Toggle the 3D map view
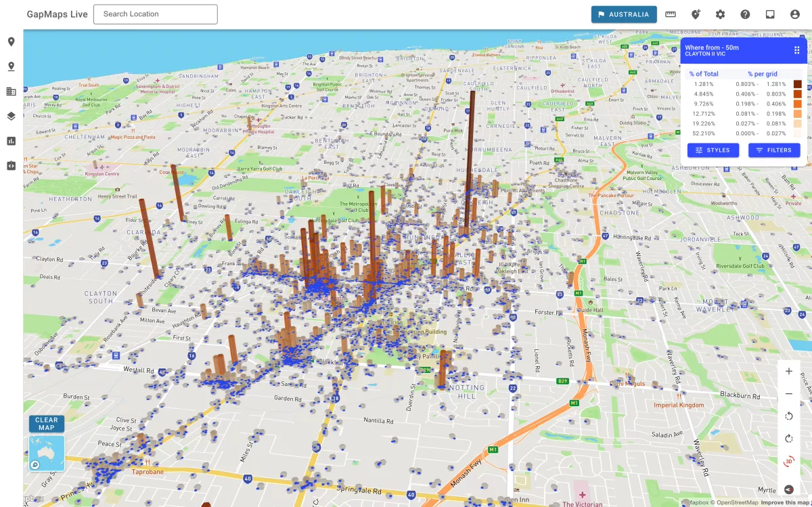Image resolution: width=812 pixels, height=507 pixels. coord(789,462)
